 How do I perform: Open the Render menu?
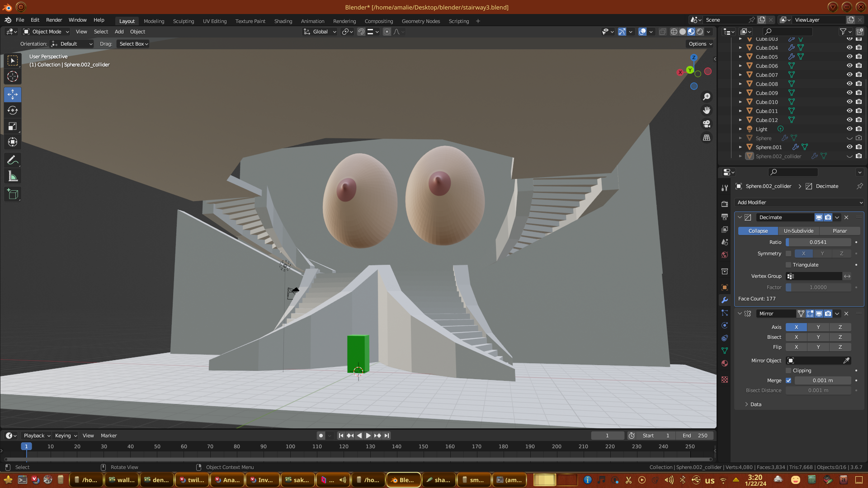(54, 20)
